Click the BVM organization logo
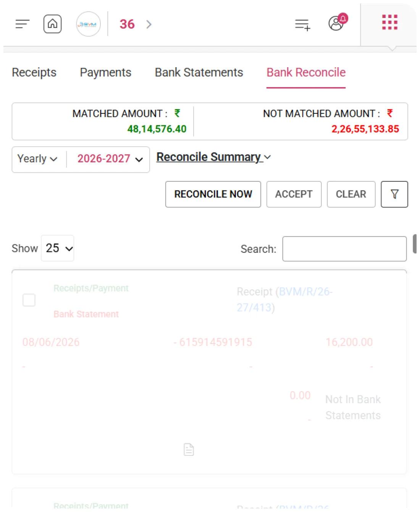This screenshot has height=512, width=420. [88, 24]
